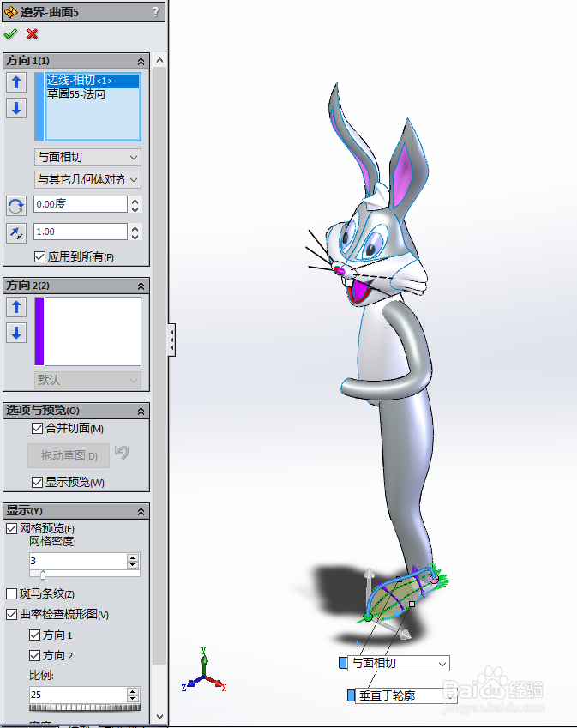This screenshot has width=577, height=728.
Task: Click the pink connector point on foot
Action: (x=434, y=579)
